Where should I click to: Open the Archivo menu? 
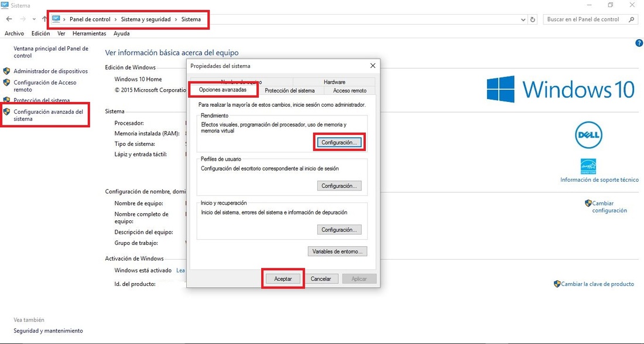click(15, 34)
